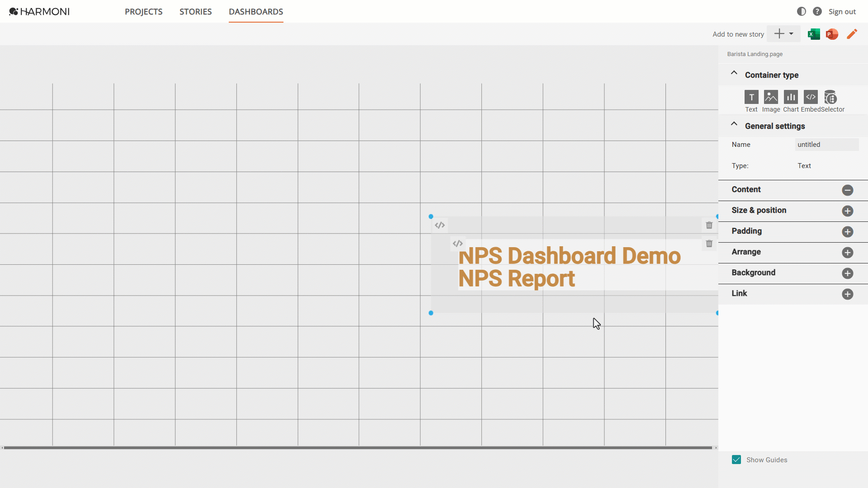The height and width of the screenshot is (488, 868).
Task: Click the orange pencil edit icon
Action: pyautogui.click(x=852, y=34)
